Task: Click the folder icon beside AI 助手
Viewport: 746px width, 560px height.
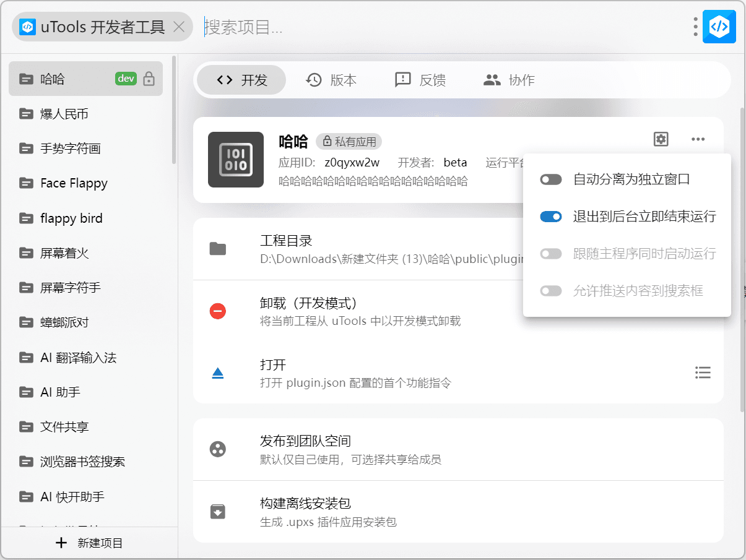Action: coord(26,392)
